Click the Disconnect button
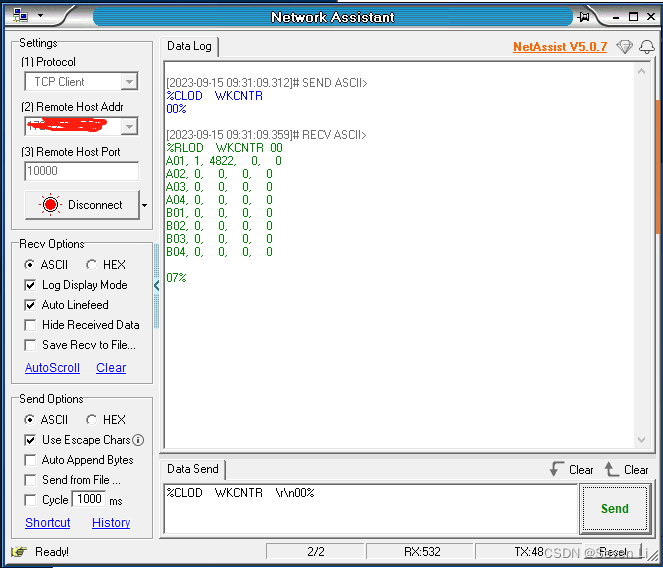This screenshot has height=568, width=663. point(82,205)
